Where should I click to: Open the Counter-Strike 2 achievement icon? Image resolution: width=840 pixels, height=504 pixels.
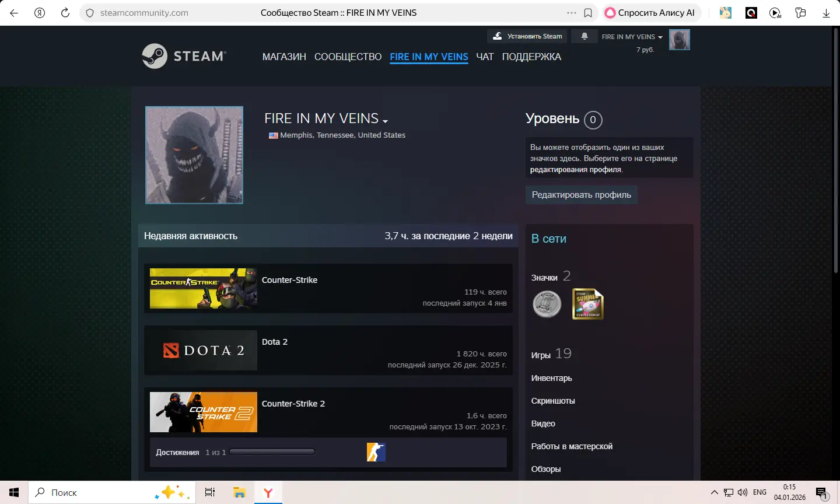point(376,452)
